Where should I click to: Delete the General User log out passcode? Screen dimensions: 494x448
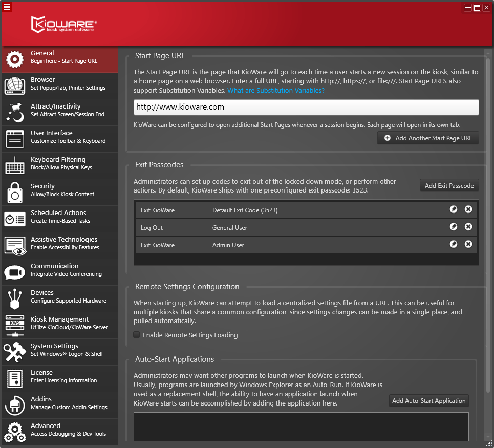click(x=468, y=226)
